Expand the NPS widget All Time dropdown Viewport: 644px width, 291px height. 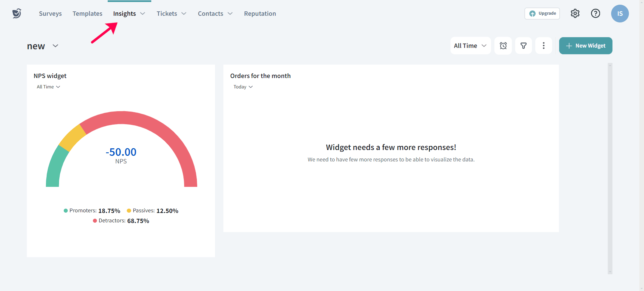pyautogui.click(x=49, y=87)
